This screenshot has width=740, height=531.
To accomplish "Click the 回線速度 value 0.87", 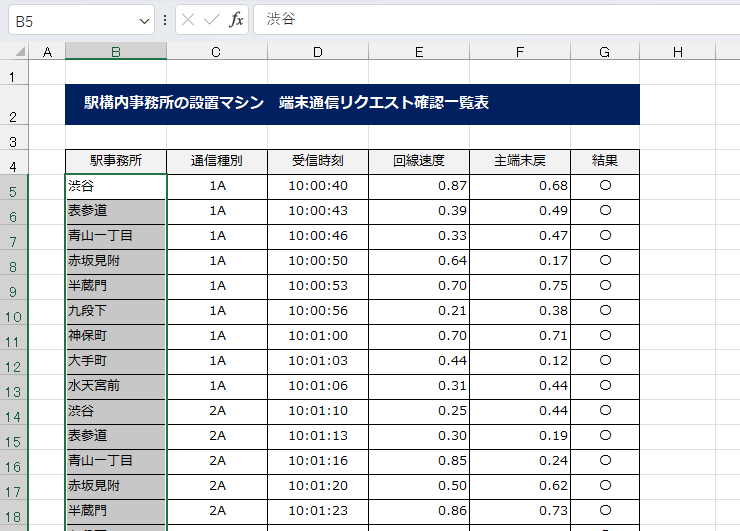I will pos(418,186).
